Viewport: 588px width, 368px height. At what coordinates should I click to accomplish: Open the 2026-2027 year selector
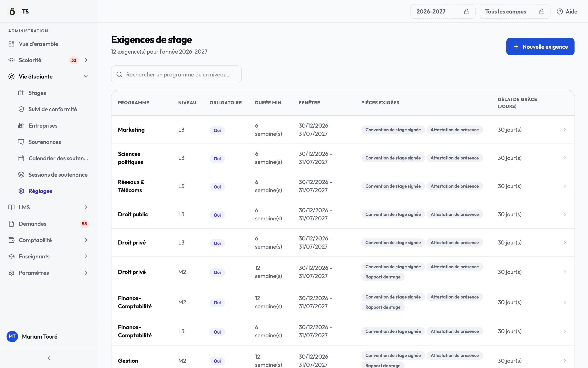pyautogui.click(x=443, y=11)
